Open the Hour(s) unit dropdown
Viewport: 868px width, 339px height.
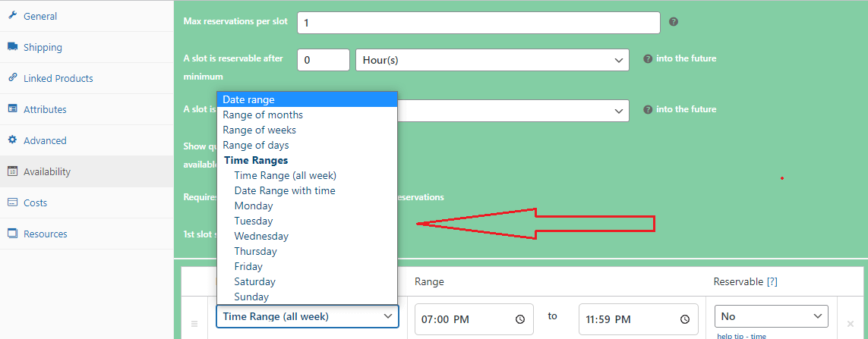(492, 60)
